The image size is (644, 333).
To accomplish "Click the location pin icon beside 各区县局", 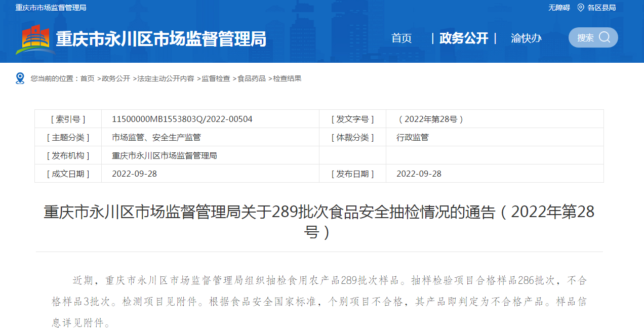I will [x=581, y=7].
